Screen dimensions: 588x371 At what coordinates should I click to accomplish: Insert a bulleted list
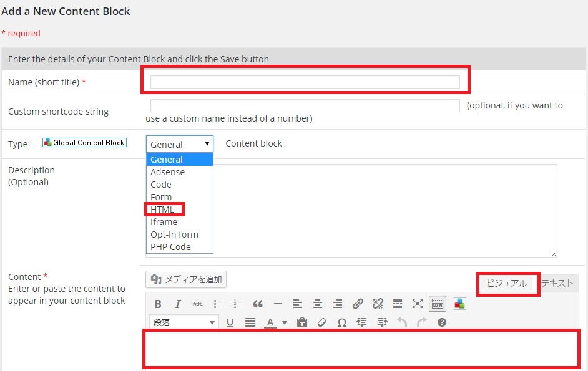[x=218, y=304]
